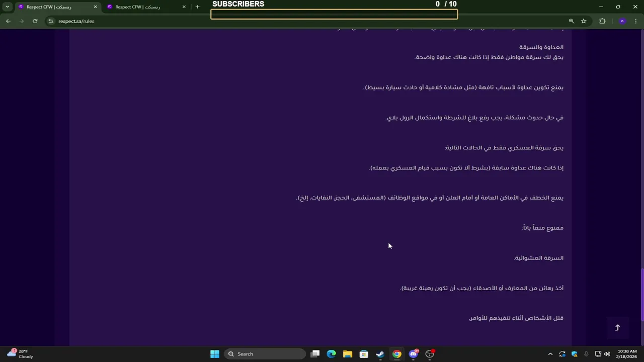644x362 pixels.
Task: Click the scroll-to-top arrow button
Action: tap(617, 328)
